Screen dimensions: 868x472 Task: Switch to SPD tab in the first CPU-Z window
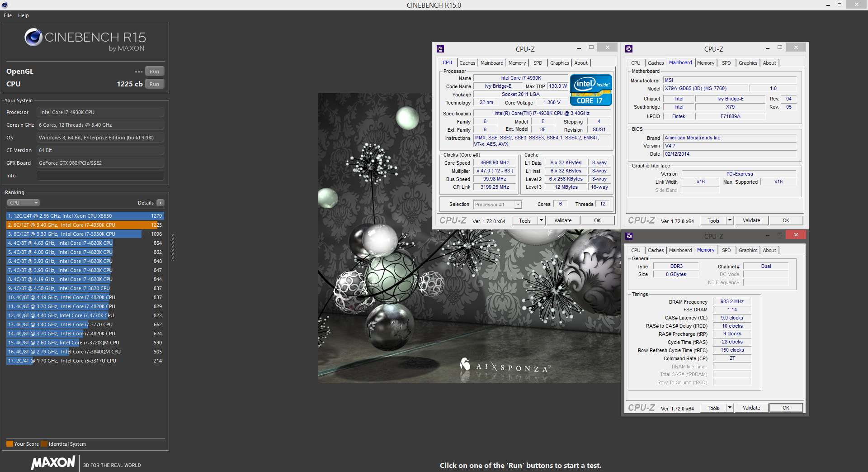click(x=538, y=63)
